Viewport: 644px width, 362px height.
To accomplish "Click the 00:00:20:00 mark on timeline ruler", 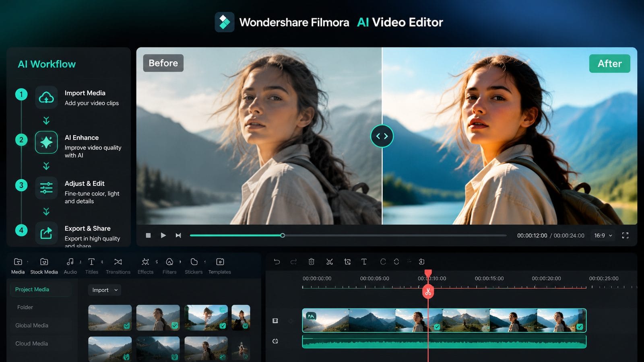I will click(x=546, y=278).
